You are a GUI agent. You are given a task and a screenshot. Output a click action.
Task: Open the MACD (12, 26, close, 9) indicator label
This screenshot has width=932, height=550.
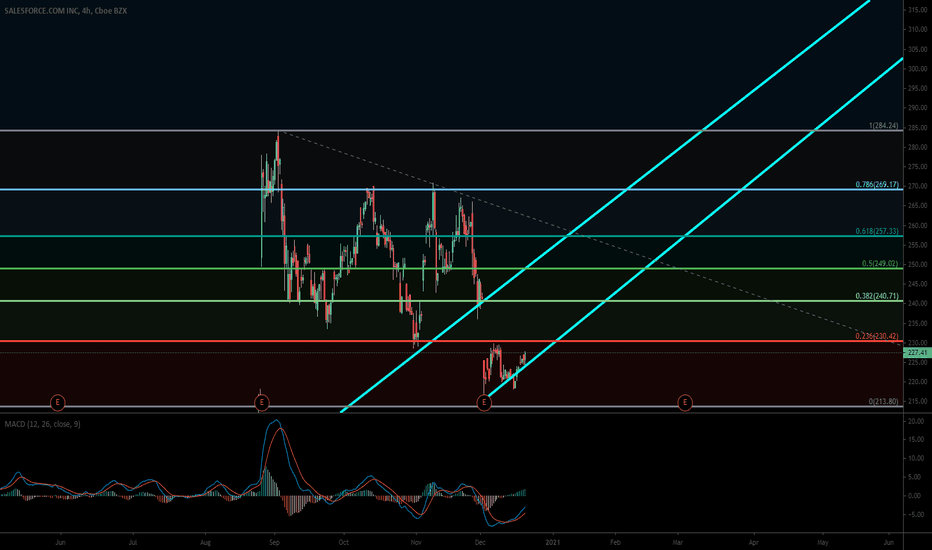click(42, 424)
